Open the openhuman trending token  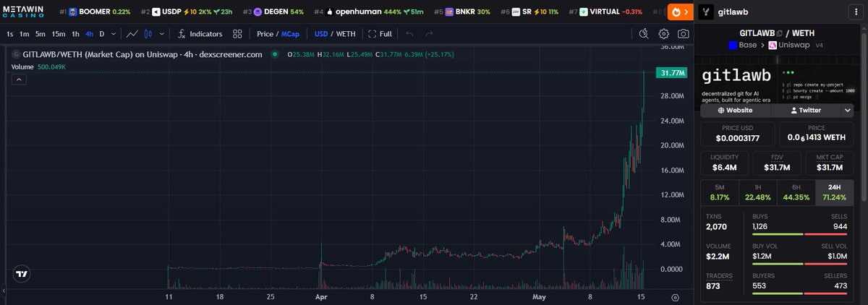click(x=368, y=12)
